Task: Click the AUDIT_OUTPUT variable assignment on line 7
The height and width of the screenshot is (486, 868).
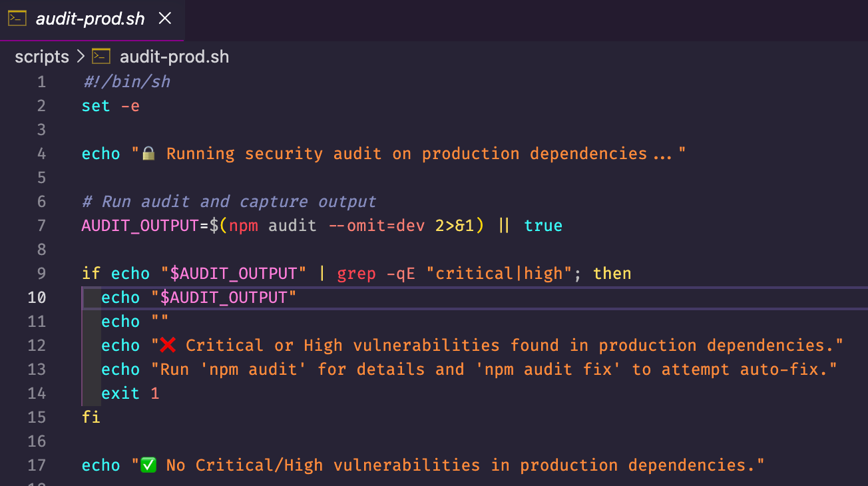Action: 140,226
